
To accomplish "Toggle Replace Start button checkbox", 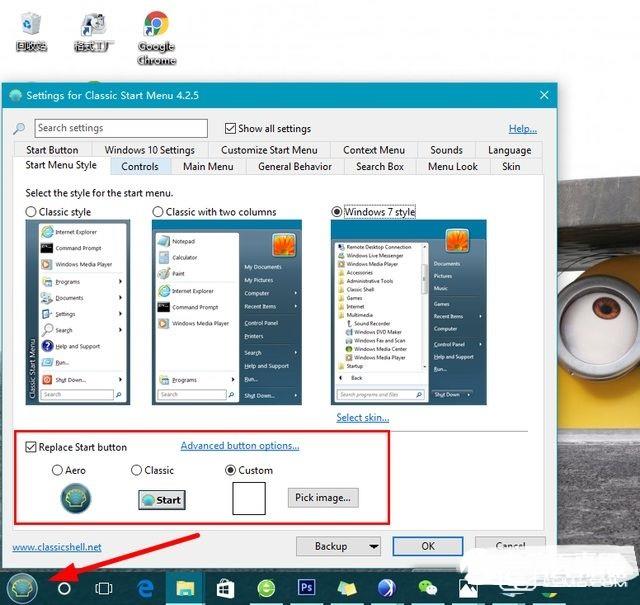I will 32,447.
